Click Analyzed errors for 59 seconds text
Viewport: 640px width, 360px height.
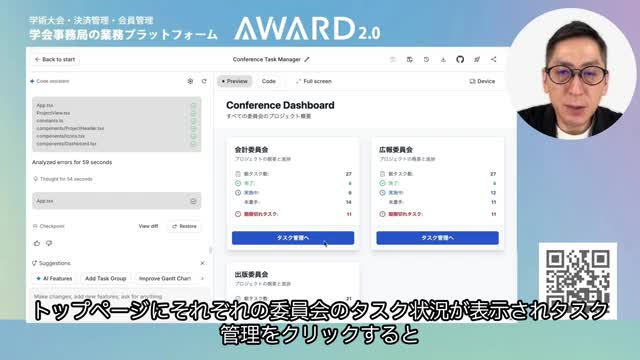72,162
